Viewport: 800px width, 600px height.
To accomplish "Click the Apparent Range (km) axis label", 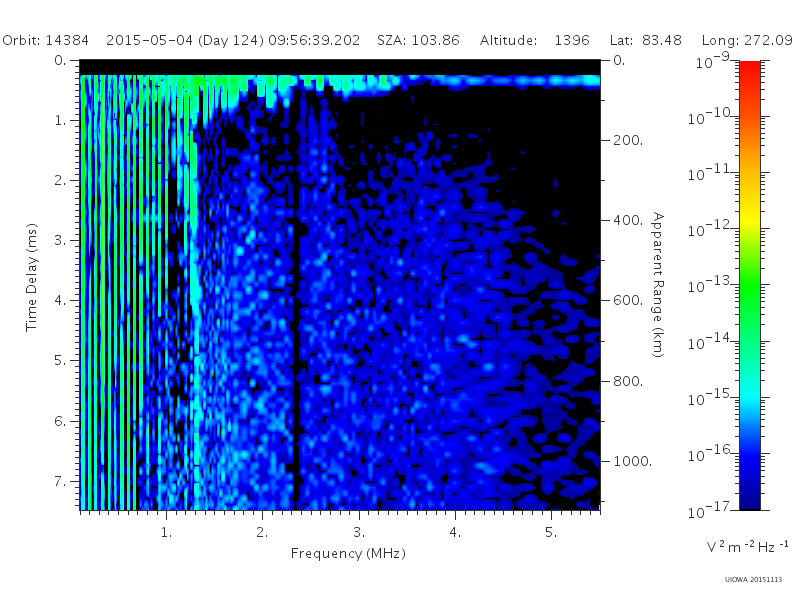I will 658,285.
